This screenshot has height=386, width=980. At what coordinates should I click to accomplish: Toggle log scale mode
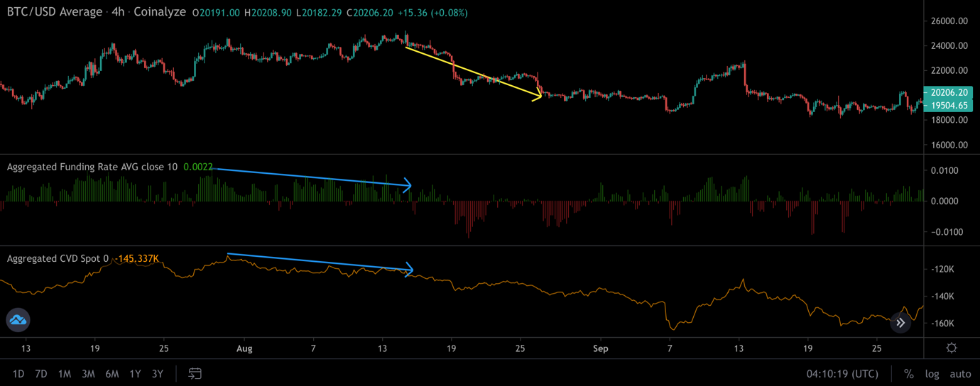point(932,374)
